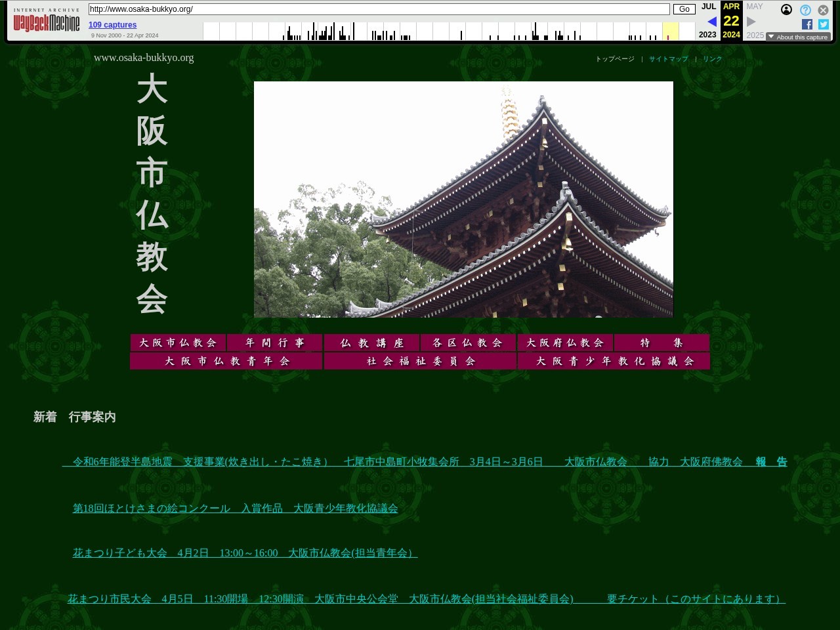Click highlighted 2024 section in capture timeline
The height and width of the screenshot is (630, 840).
tap(670, 31)
